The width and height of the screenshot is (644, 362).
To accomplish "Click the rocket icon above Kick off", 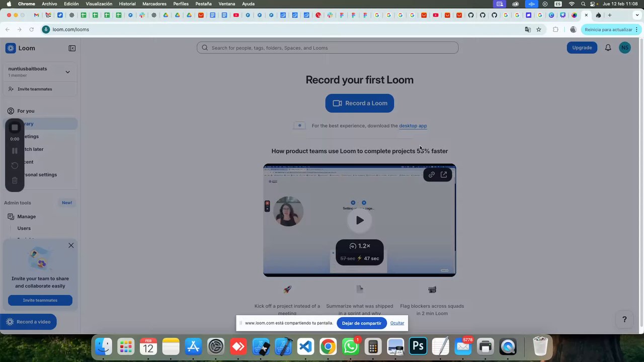I will 287,289.
